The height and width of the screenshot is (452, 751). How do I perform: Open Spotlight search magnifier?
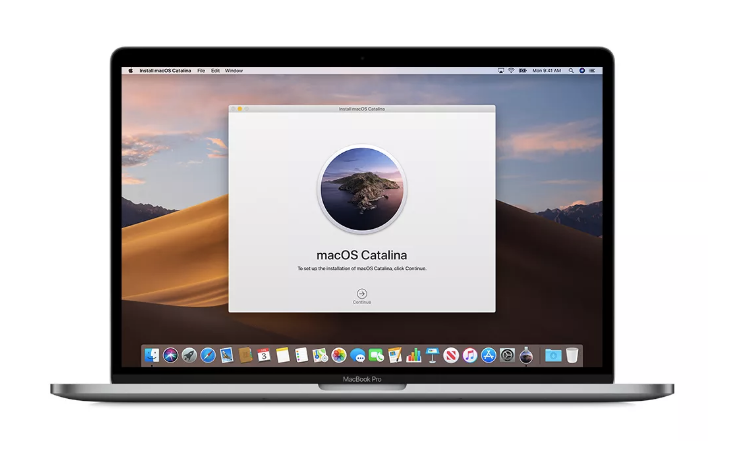coord(571,70)
